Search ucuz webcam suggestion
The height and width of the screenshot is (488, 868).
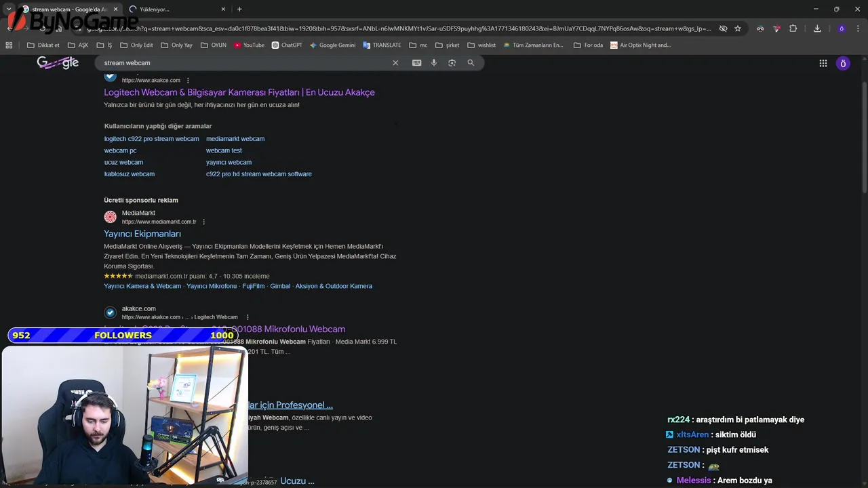pyautogui.click(x=123, y=163)
